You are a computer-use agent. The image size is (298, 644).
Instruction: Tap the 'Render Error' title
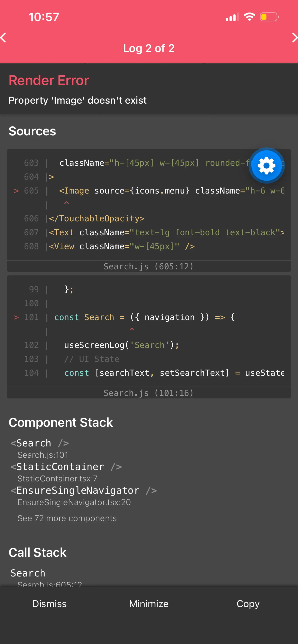[x=49, y=81]
